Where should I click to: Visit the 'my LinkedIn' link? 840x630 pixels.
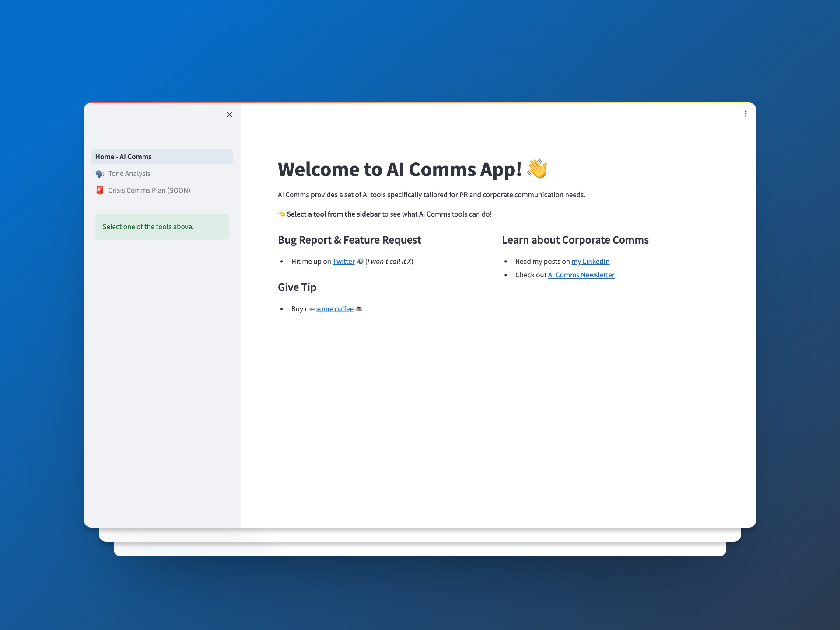point(590,262)
